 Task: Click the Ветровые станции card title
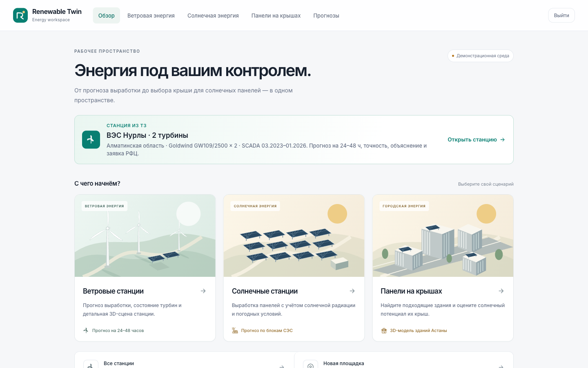[113, 291]
